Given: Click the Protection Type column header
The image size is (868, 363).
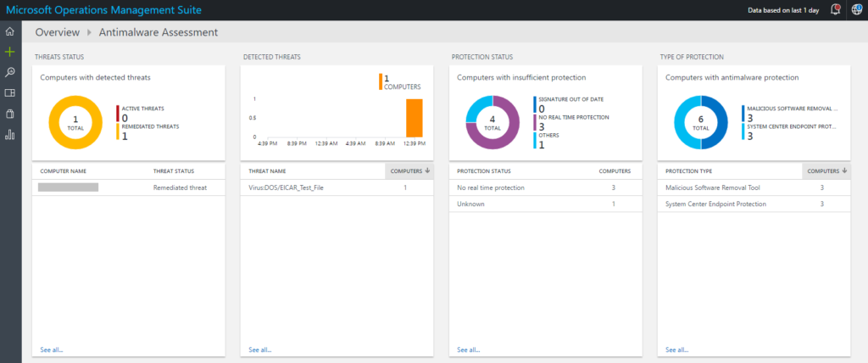Looking at the screenshot, I should [688, 171].
